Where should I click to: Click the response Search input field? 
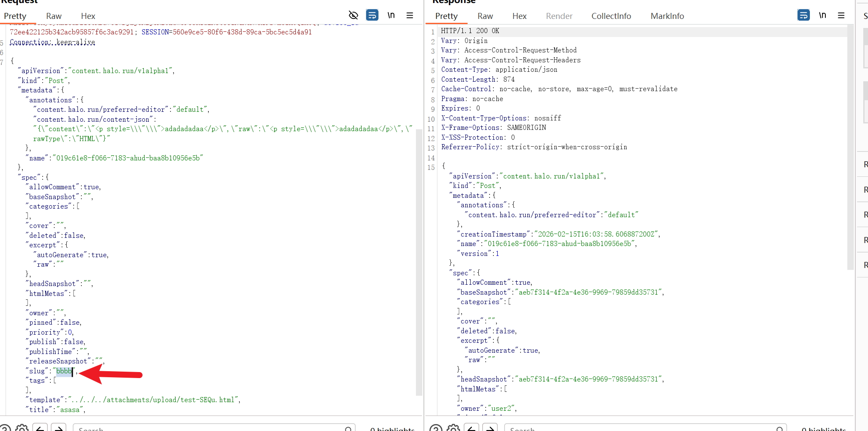pos(642,428)
